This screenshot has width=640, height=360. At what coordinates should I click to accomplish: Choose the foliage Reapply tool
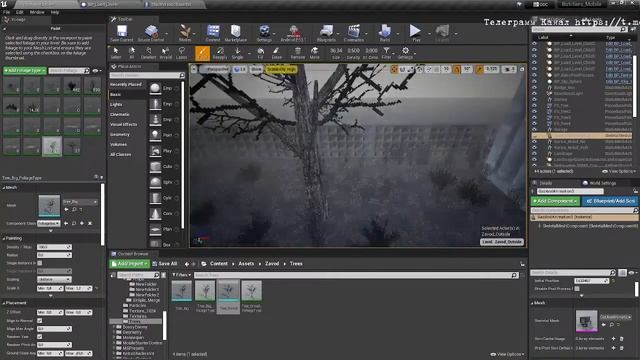tap(220, 53)
